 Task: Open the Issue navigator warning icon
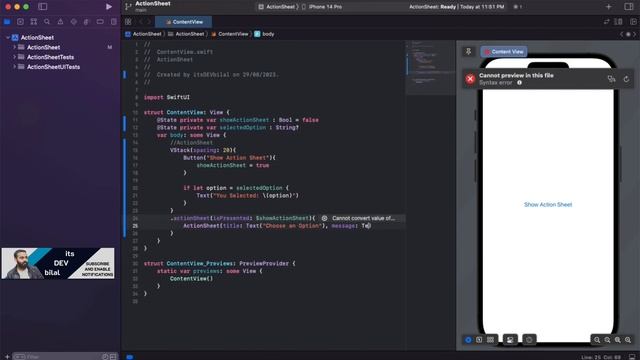pos(60,22)
